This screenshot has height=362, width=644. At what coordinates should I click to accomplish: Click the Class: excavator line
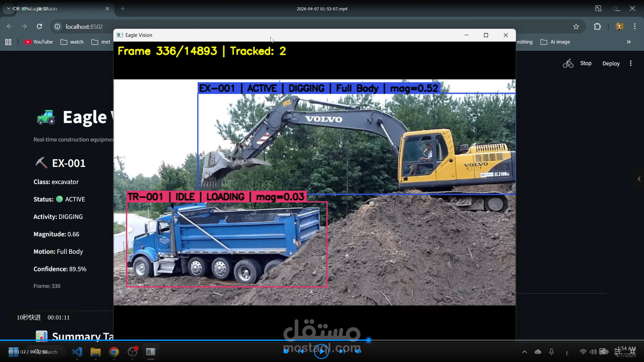click(x=56, y=182)
